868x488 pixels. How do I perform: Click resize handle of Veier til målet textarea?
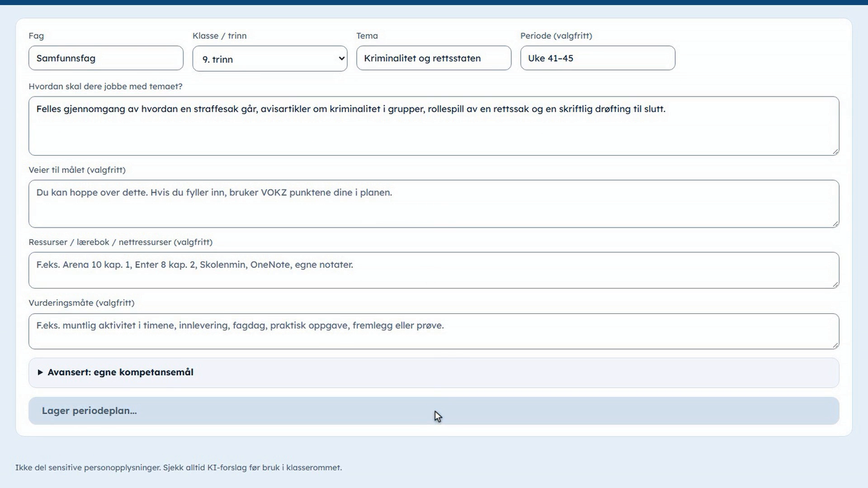(835, 224)
